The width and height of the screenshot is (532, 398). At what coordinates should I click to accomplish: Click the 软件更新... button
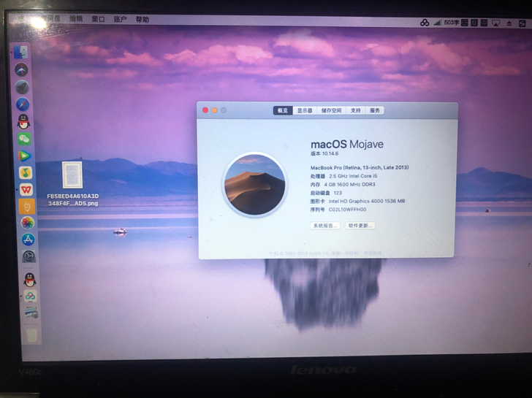(x=360, y=226)
